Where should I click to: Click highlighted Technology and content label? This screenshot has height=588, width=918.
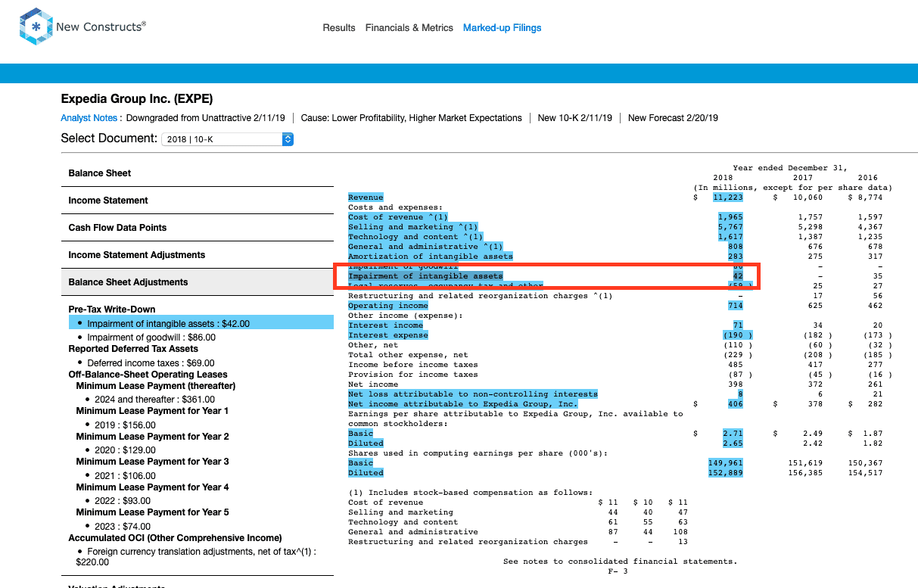pyautogui.click(x=415, y=237)
